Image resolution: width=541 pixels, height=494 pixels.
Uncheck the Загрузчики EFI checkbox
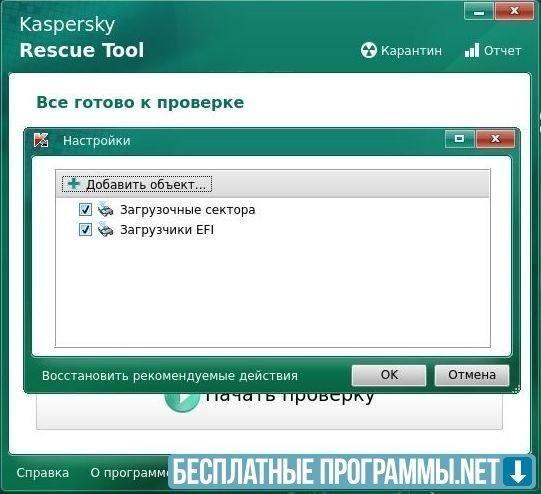(85, 229)
